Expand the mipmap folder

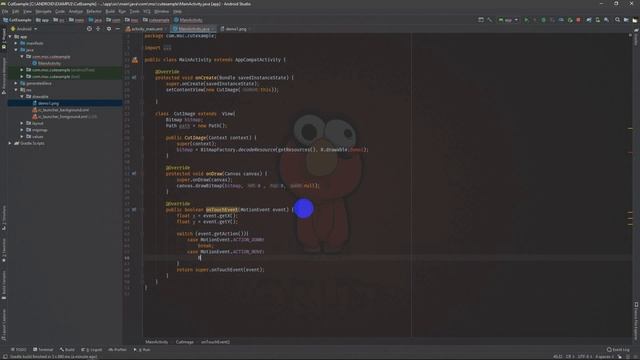tap(22, 130)
